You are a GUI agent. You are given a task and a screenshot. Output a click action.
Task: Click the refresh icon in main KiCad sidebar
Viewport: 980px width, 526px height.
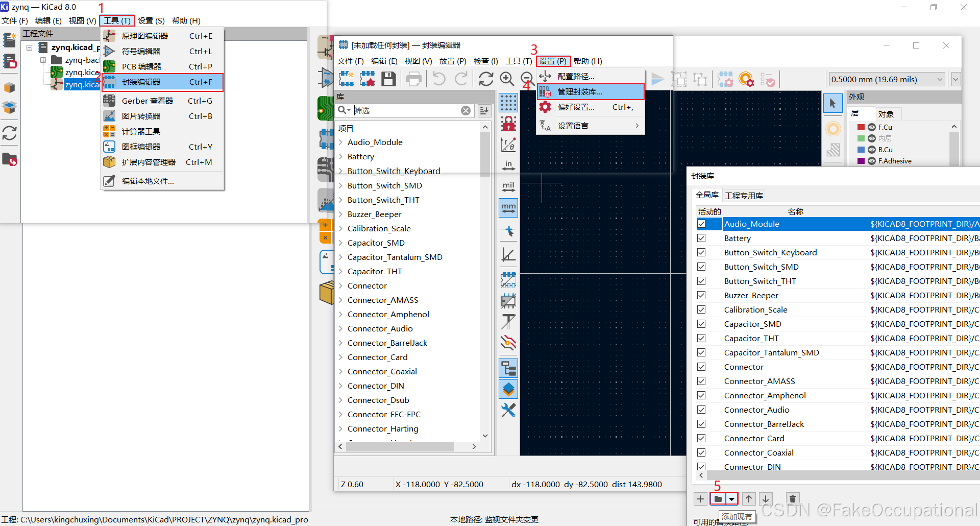point(10,133)
